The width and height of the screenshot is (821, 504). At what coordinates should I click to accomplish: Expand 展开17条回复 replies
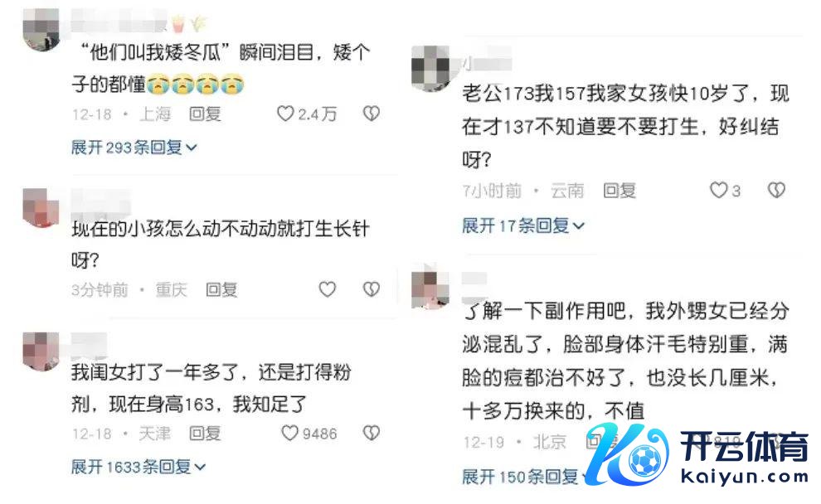[x=523, y=225]
